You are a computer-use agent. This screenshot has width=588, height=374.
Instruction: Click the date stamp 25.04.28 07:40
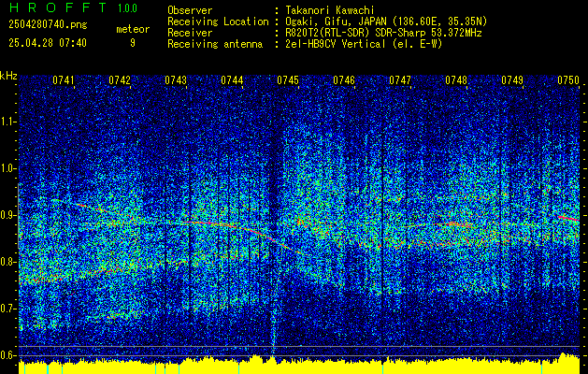tap(48, 43)
